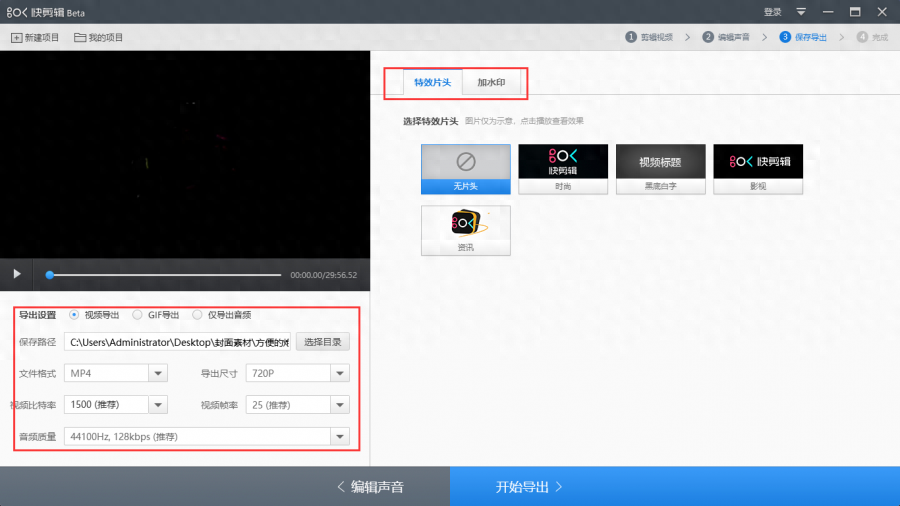Choose the 影视 intro template
This screenshot has height=506, width=900.
[758, 169]
